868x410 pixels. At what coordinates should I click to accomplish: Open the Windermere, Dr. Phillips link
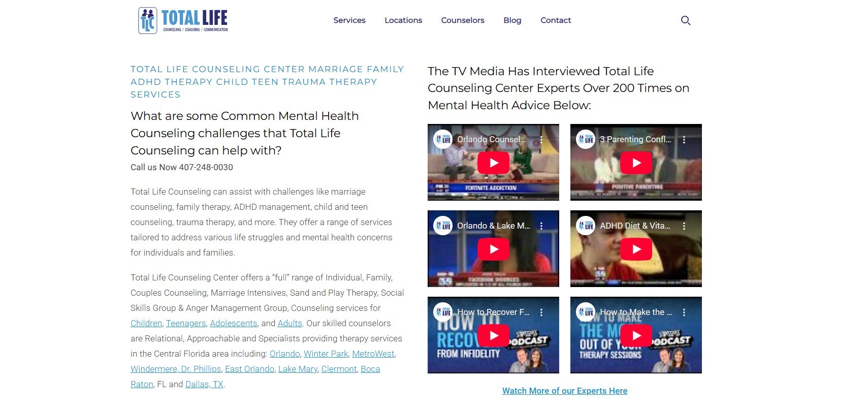[x=176, y=369]
